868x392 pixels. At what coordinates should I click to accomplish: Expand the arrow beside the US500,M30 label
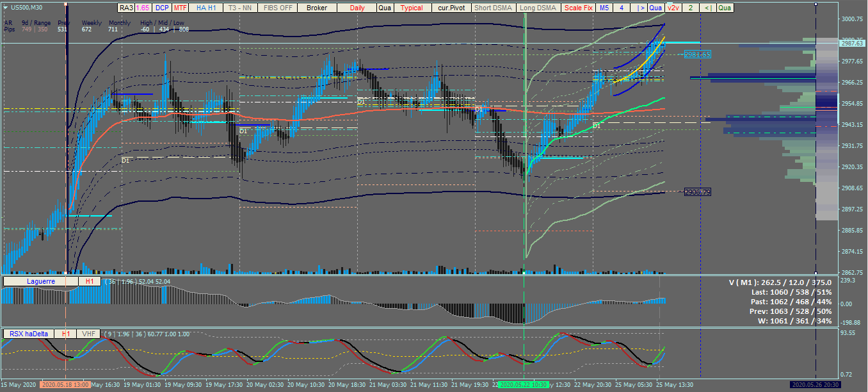pyautogui.click(x=4, y=7)
